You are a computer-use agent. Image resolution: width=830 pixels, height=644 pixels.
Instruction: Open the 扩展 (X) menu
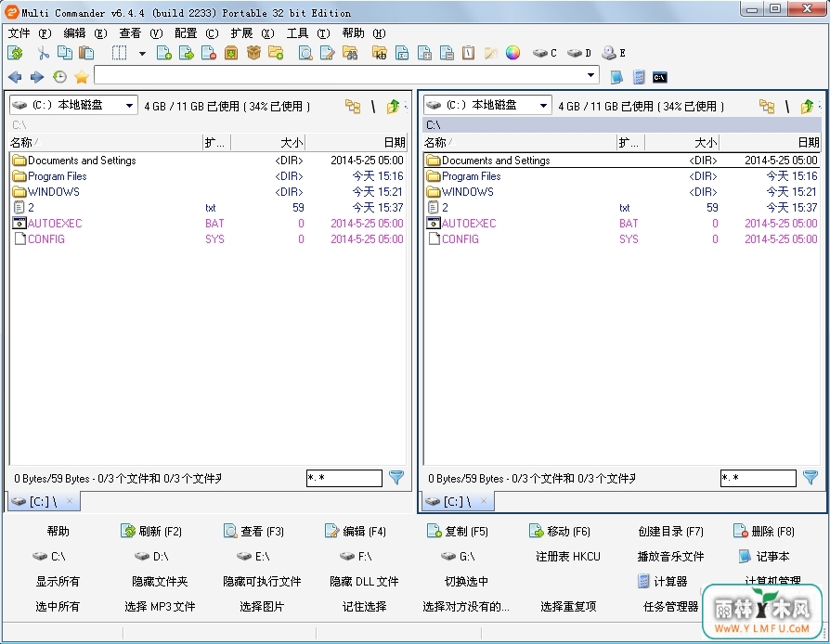point(253,33)
